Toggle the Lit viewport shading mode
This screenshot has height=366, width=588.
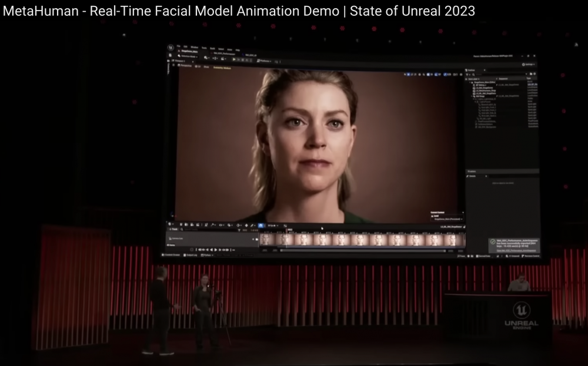(198, 67)
